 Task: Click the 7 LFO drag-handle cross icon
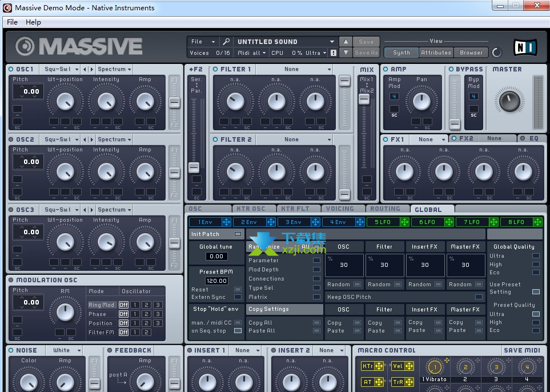[493, 222]
